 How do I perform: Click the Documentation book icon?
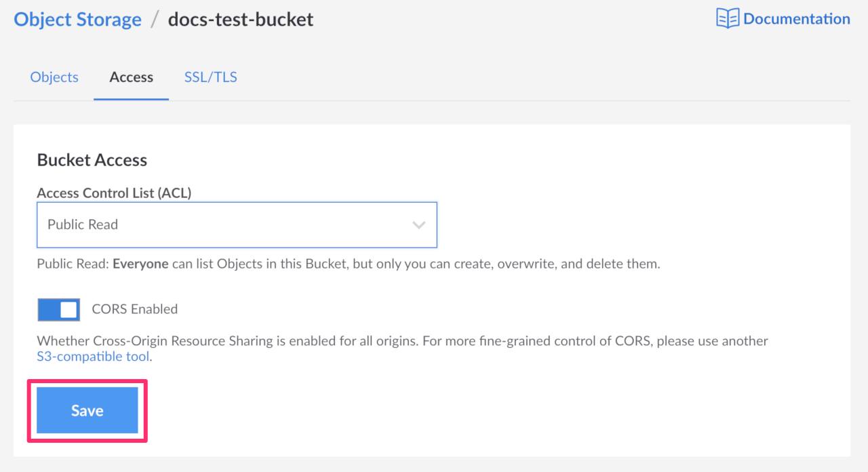[727, 18]
